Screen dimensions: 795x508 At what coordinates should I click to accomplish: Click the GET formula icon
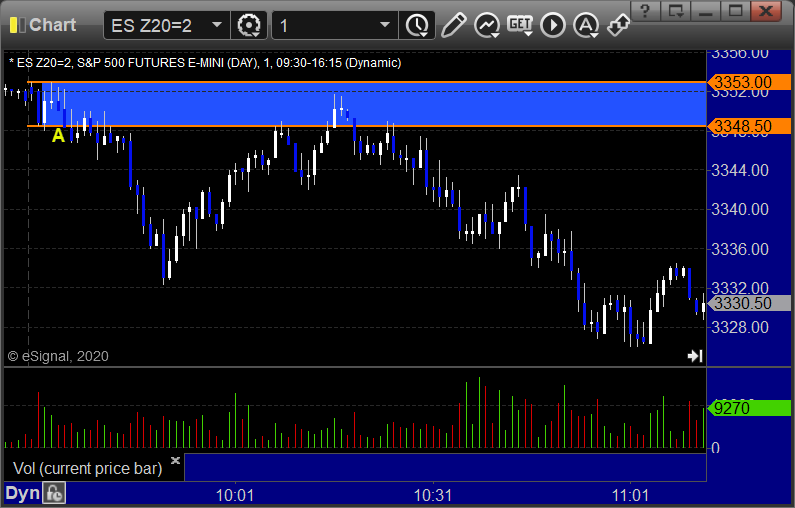click(520, 25)
